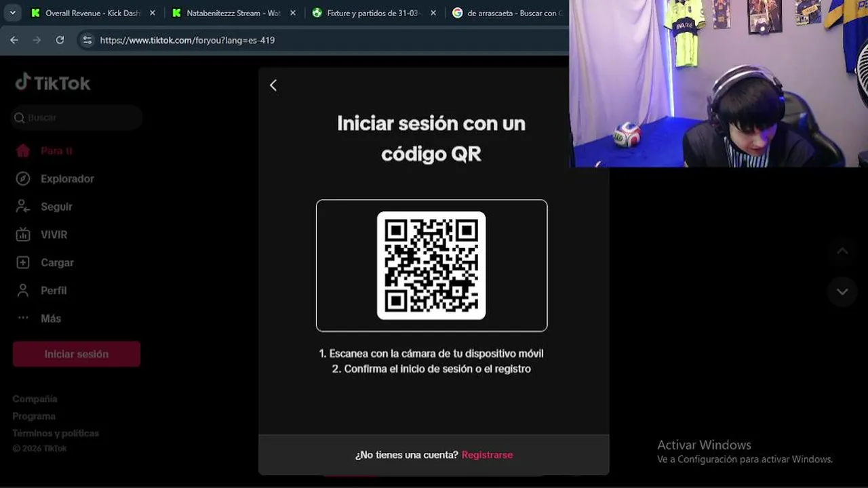
Task: Click the site info icon in address bar
Action: [87, 40]
